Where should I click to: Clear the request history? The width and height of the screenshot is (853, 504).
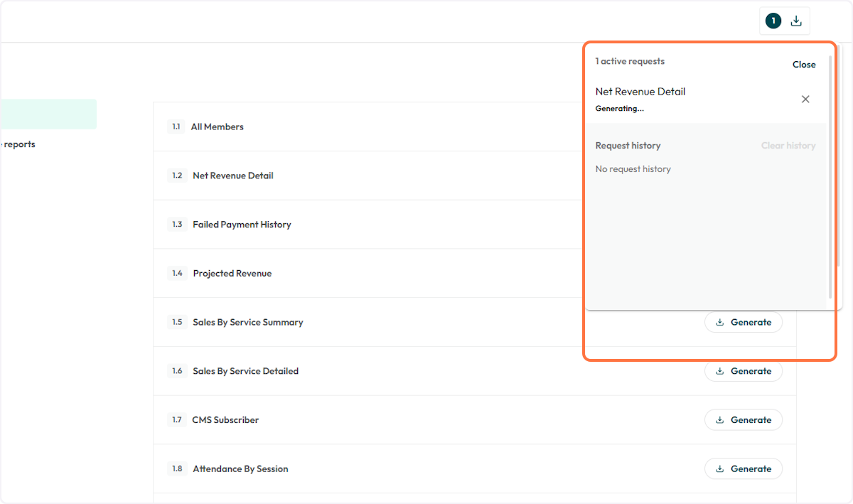pyautogui.click(x=788, y=145)
